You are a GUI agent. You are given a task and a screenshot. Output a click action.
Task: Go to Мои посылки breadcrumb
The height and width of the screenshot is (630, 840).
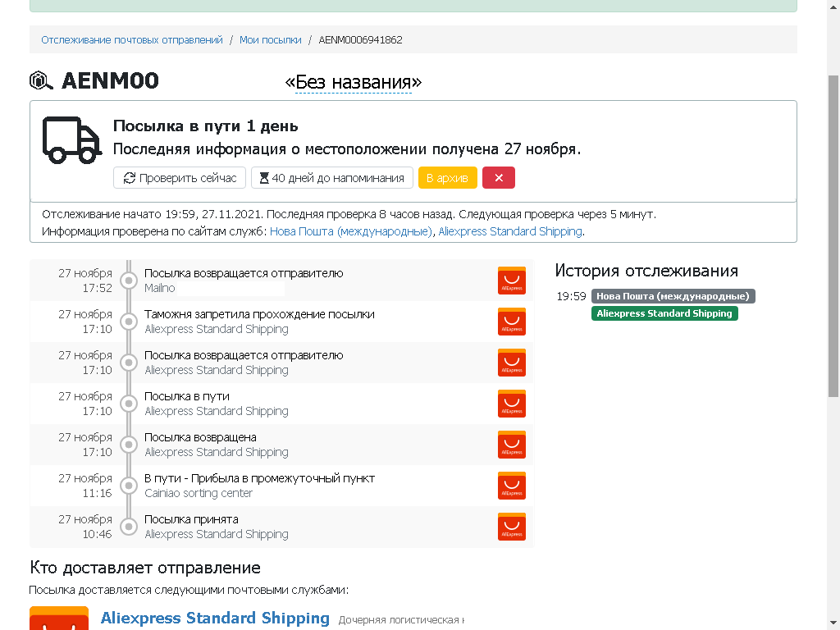270,39
